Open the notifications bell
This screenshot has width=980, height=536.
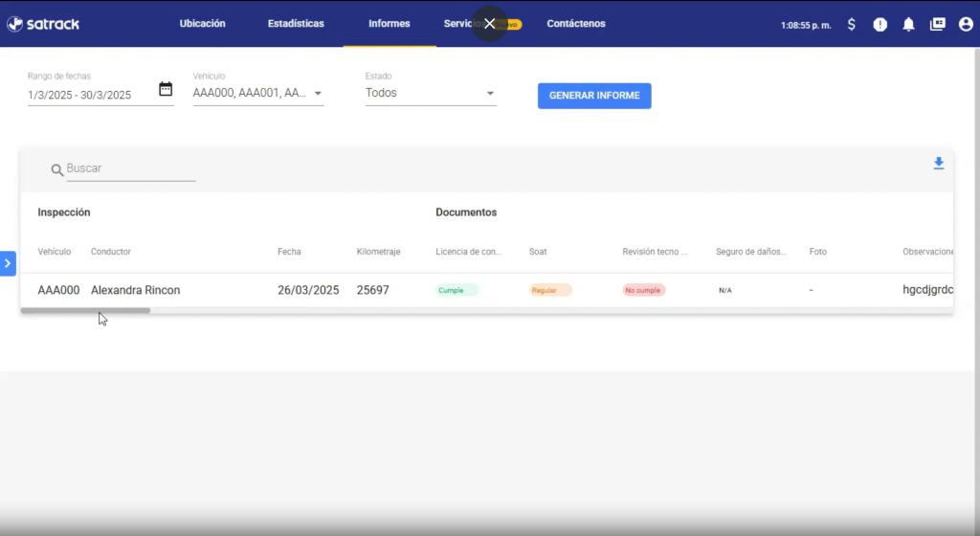(909, 24)
